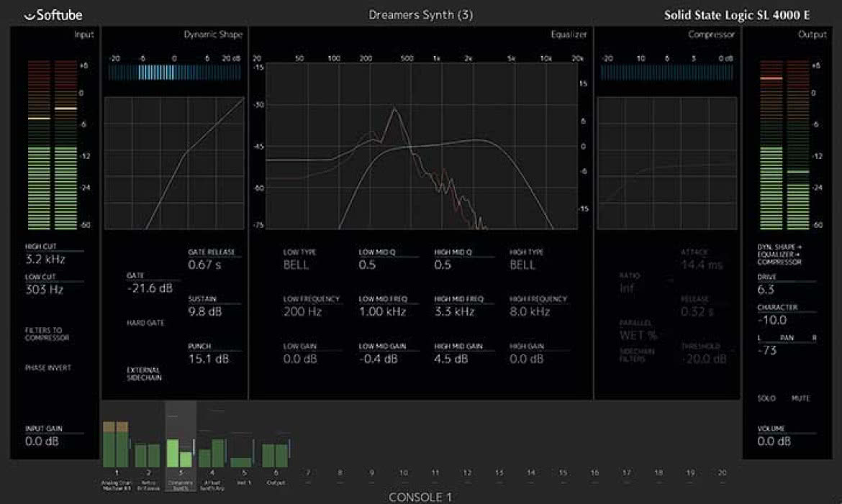Screen dimensions: 842x504
Task: Click the compressor Release 0.32 s value
Action: click(x=697, y=311)
